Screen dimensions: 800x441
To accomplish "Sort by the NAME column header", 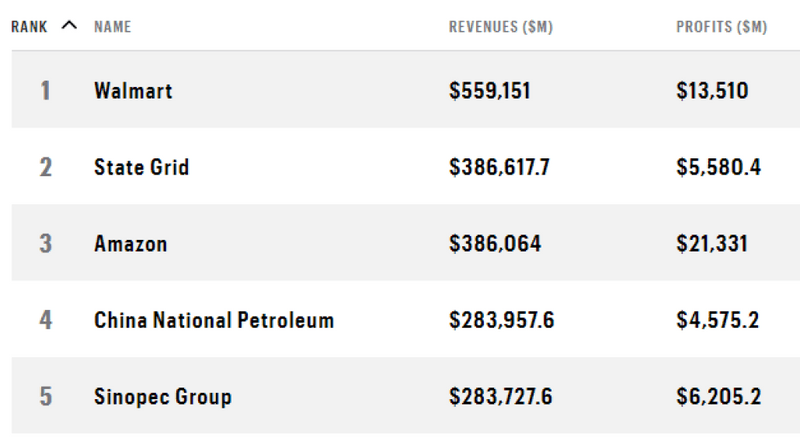I will pyautogui.click(x=114, y=27).
